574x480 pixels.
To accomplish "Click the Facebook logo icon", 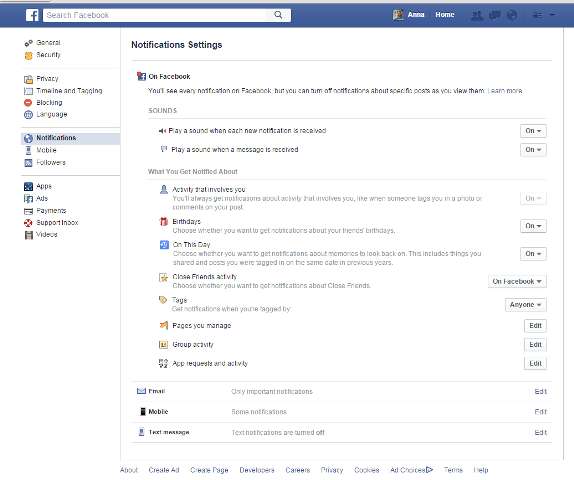I will [x=32, y=15].
